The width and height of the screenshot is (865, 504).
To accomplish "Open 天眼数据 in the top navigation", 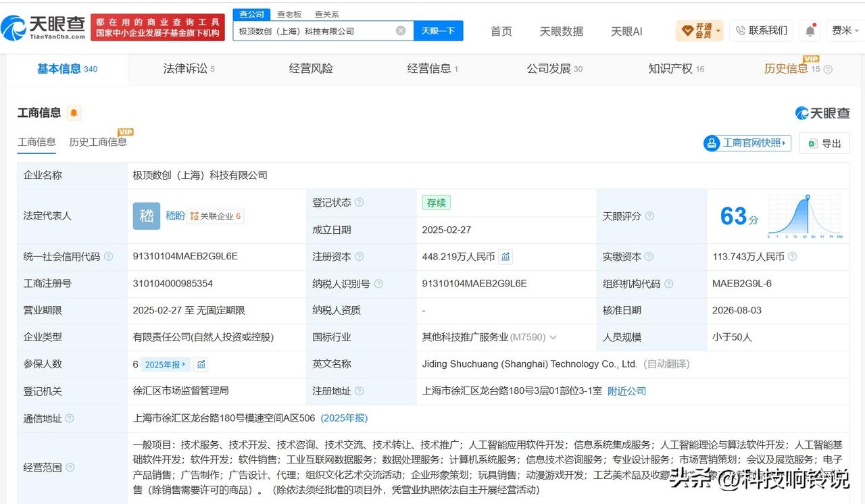I will 561,31.
